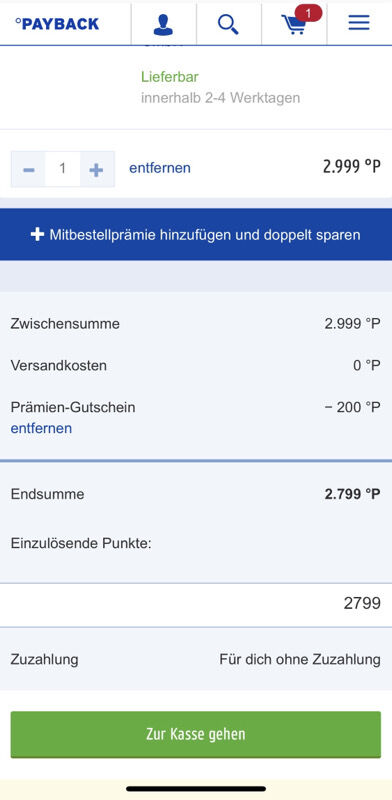This screenshot has width=392, height=800.
Task: Open the user account profile icon
Action: 163,24
